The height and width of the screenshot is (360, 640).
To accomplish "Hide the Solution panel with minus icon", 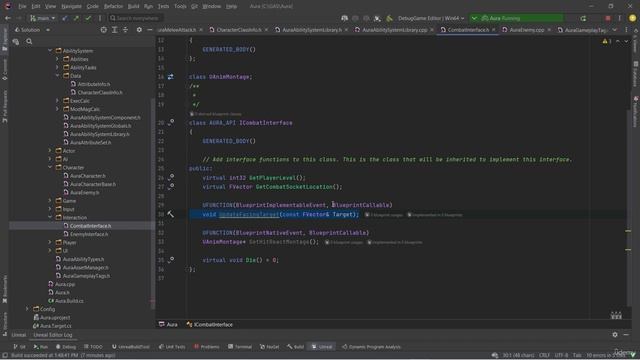I will (150, 30).
